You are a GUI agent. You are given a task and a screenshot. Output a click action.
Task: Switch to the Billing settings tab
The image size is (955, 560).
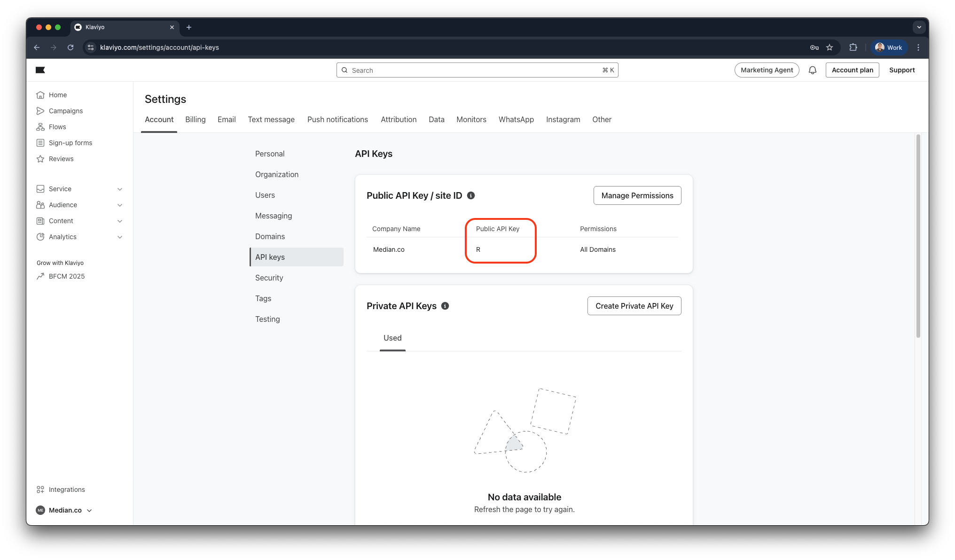click(195, 119)
